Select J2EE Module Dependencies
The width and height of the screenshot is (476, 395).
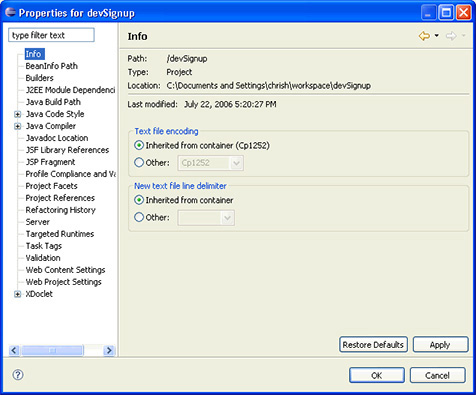coord(70,90)
